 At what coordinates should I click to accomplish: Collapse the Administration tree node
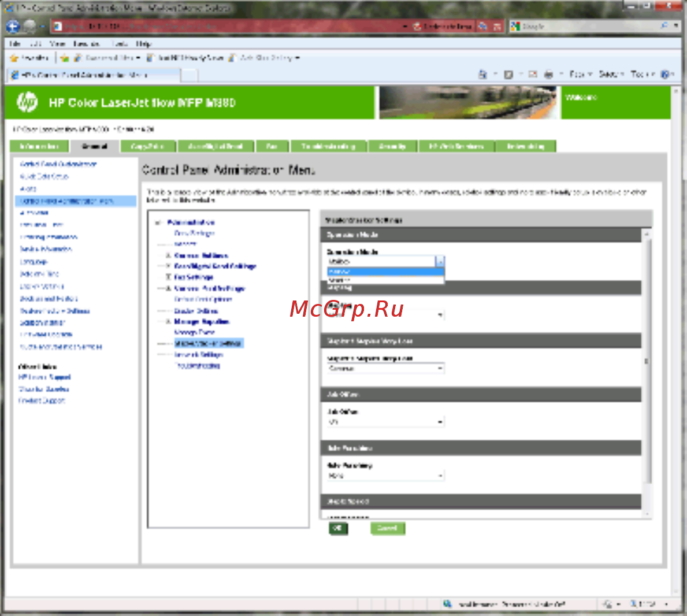point(159,222)
